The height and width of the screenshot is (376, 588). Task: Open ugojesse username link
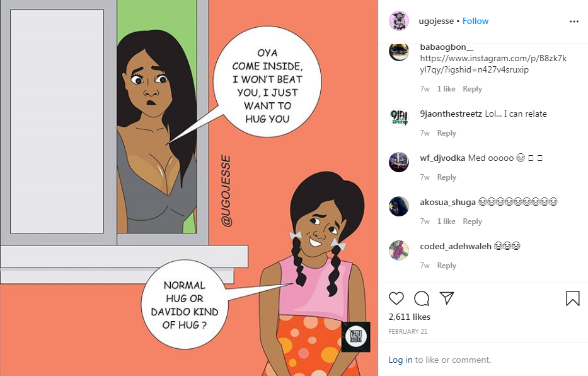click(436, 21)
